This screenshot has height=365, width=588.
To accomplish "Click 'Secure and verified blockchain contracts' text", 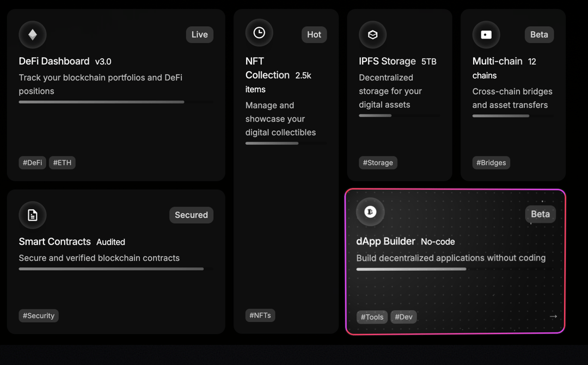I will 99,258.
